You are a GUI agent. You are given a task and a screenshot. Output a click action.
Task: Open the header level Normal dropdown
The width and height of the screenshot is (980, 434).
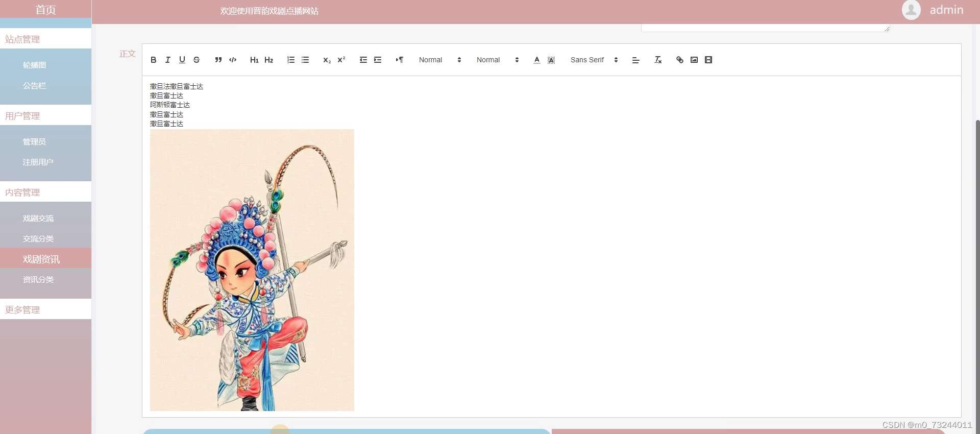[498, 60]
